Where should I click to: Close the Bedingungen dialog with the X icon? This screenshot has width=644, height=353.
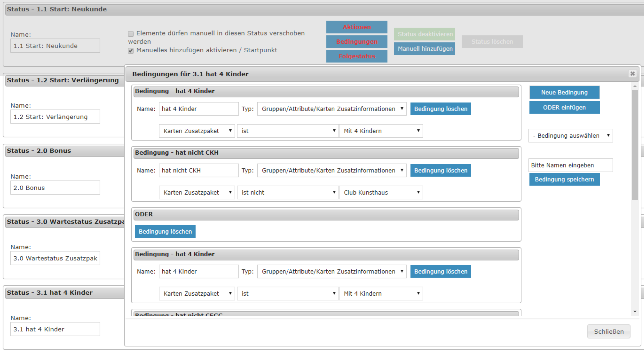coord(632,74)
